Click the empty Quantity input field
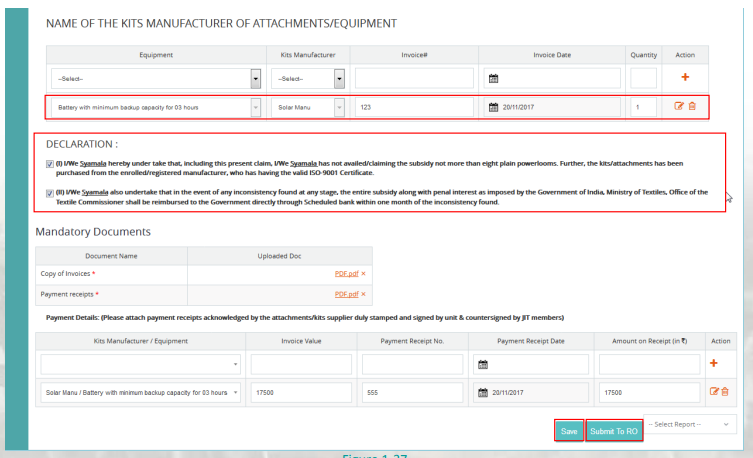This screenshot has height=458, width=753. tap(643, 78)
